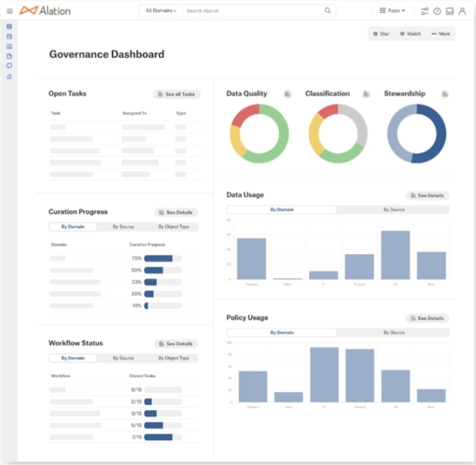
Task: Click the search magnifier icon
Action: click(327, 11)
